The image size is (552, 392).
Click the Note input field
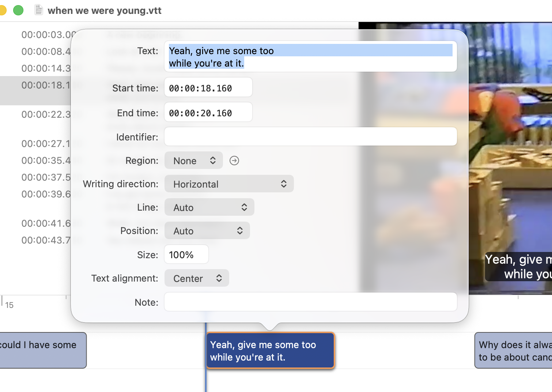pos(310,302)
